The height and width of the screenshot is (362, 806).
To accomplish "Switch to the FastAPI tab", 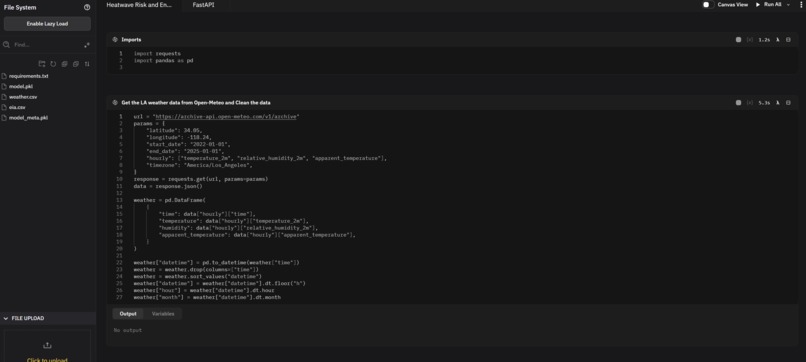I will [204, 5].
